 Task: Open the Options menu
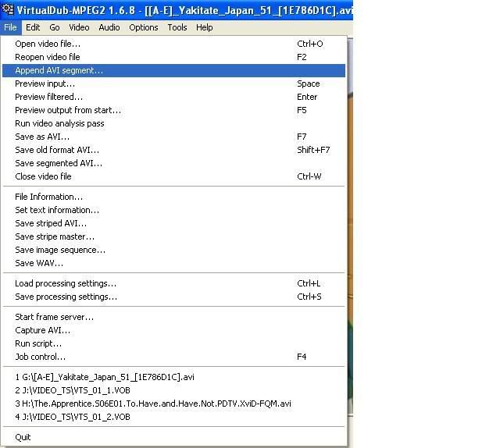tap(144, 27)
